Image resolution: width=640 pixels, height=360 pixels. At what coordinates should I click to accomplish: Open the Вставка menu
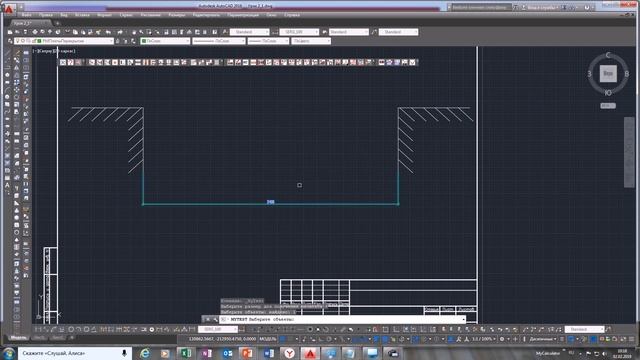coord(82,15)
